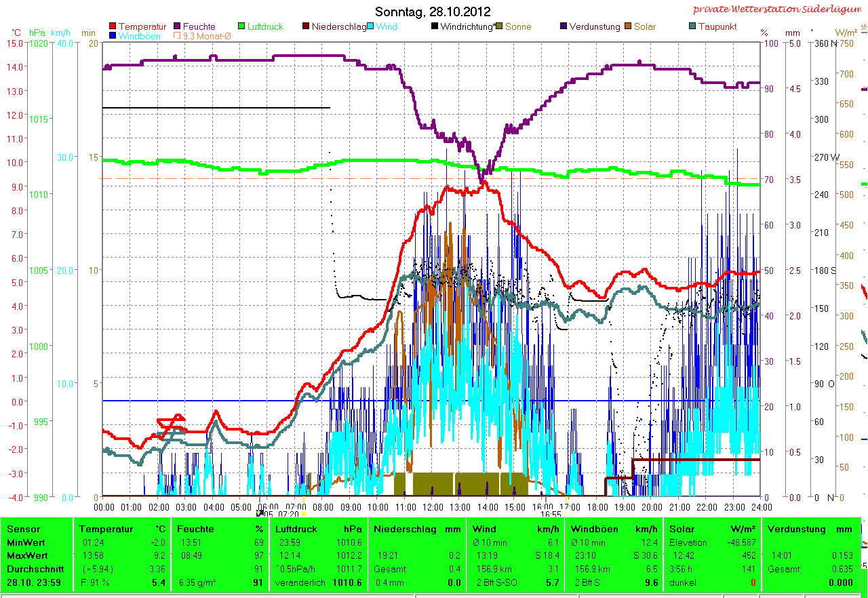Viewport: 868px width, 598px height.
Task: Click the blue Windböen legend square
Action: tap(113, 35)
